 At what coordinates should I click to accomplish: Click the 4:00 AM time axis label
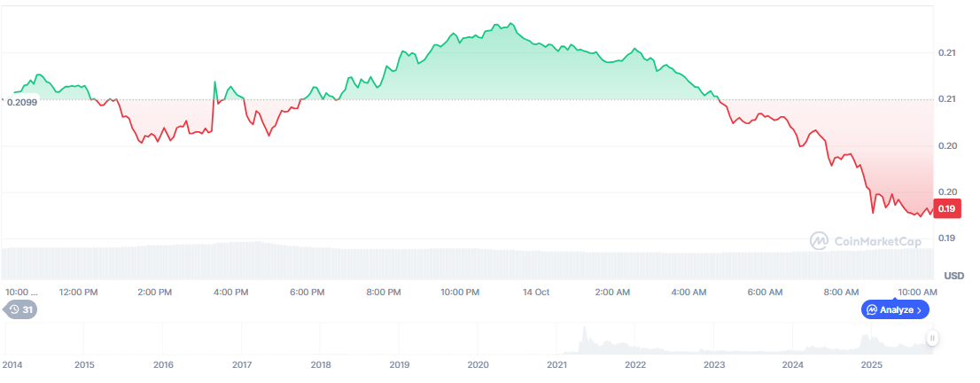tap(688, 292)
